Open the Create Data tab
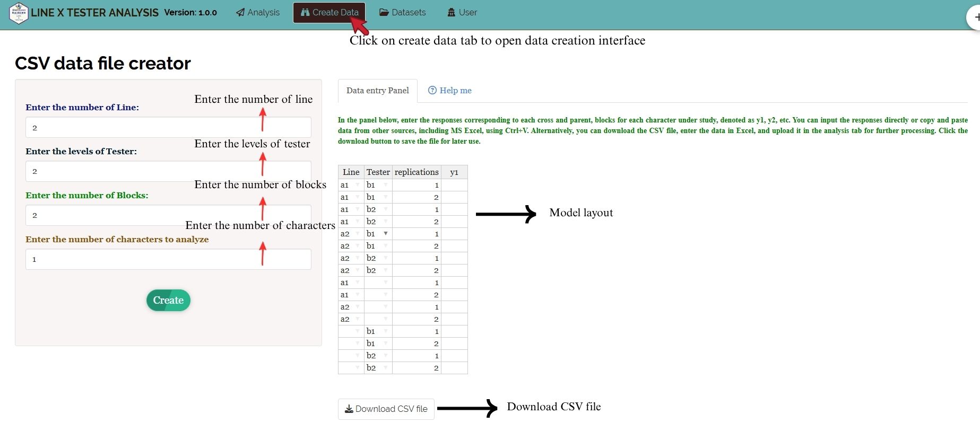The image size is (980, 423). click(x=329, y=12)
